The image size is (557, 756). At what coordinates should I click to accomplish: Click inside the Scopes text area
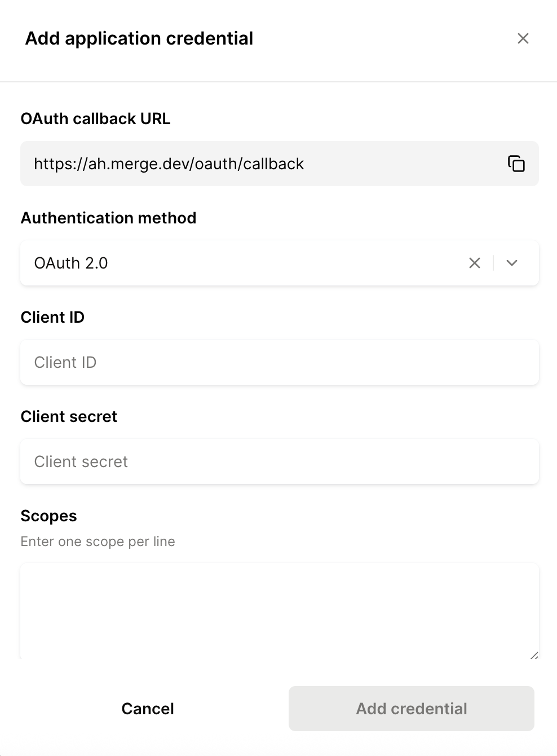[280, 611]
